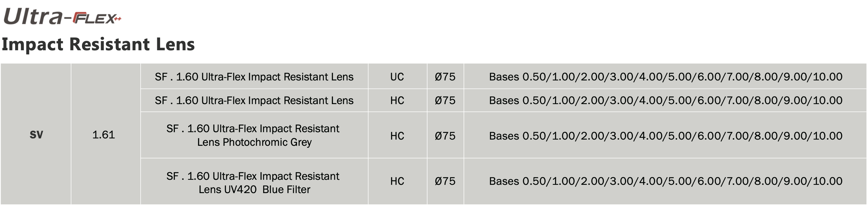The width and height of the screenshot is (868, 207).
Task: Select the UC coating cell
Action: (x=397, y=76)
